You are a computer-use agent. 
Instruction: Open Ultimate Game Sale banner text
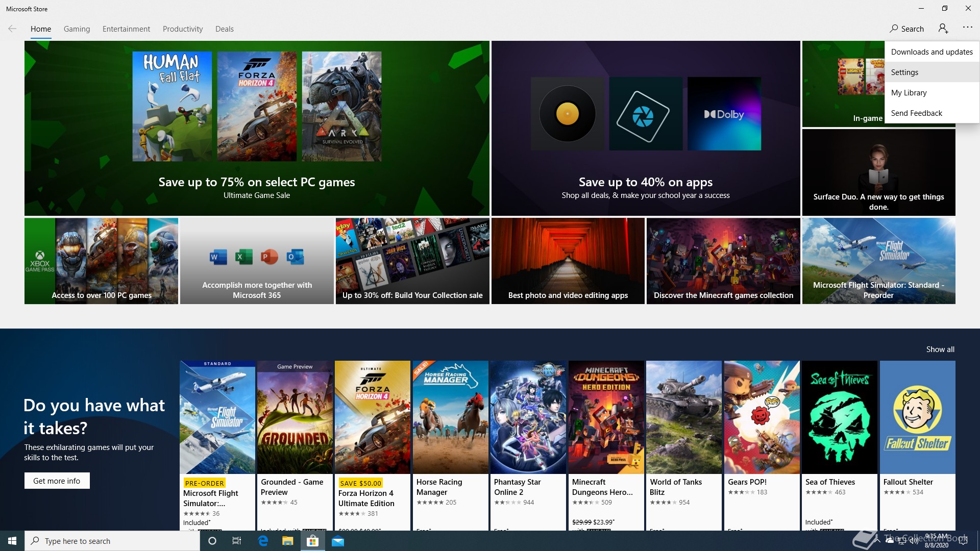(x=257, y=195)
